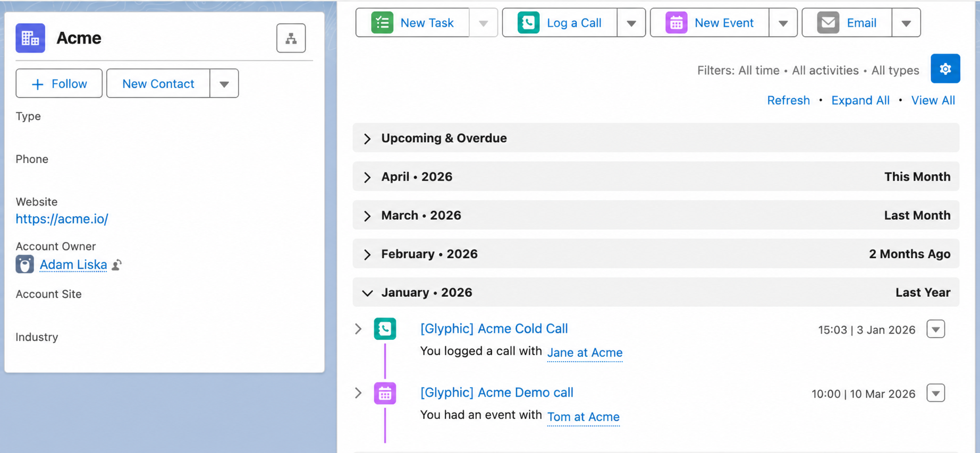Click Account Owner field label
This screenshot has width=980, height=453.
click(x=56, y=246)
